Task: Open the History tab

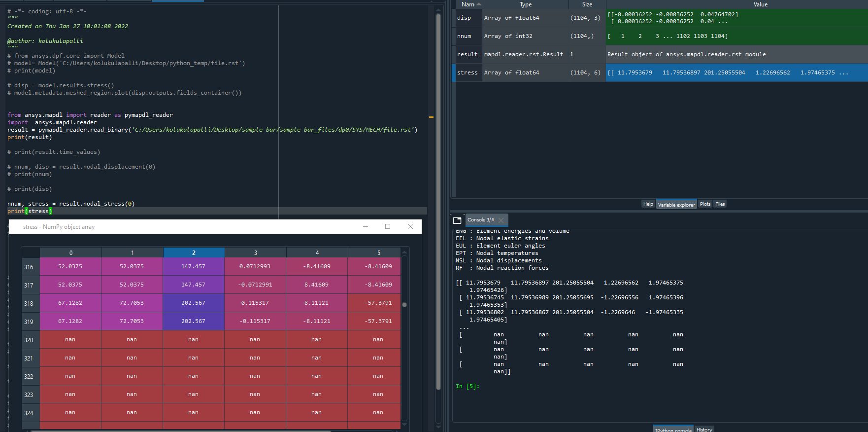Action: click(704, 430)
